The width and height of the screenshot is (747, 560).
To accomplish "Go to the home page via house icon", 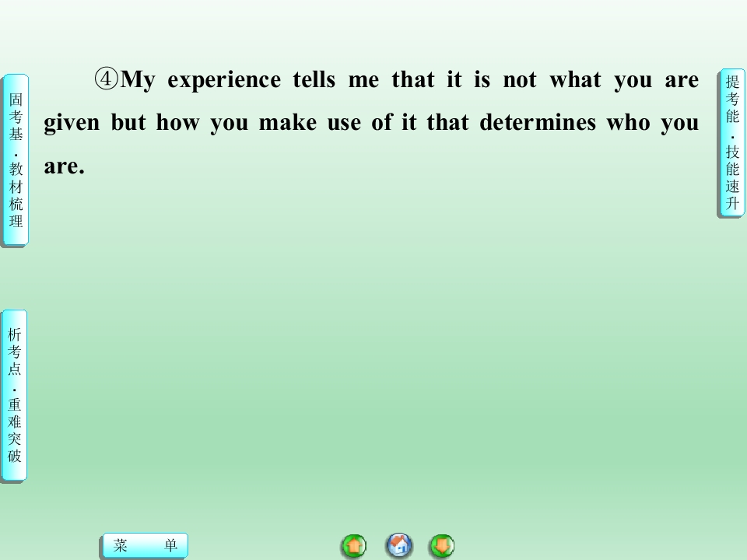I will click(x=399, y=545).
